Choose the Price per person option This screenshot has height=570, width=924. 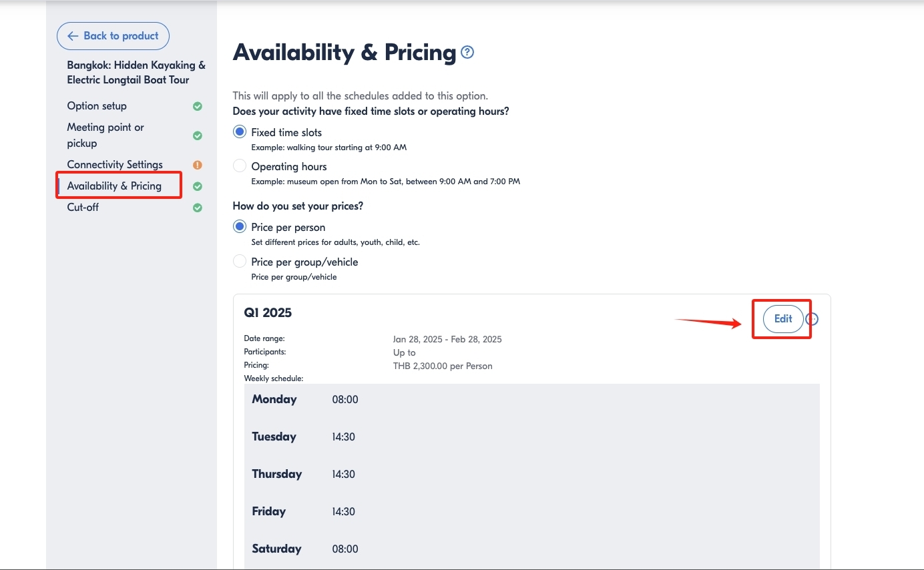click(x=240, y=227)
